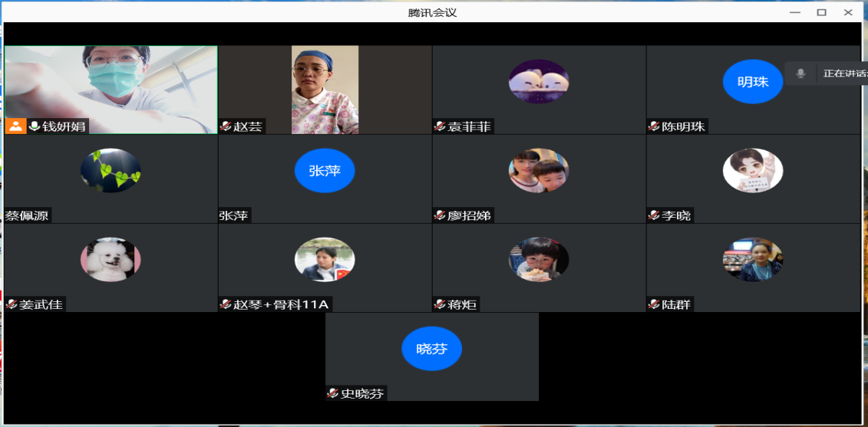Click the blue 晓芬 avatar circle

[x=431, y=349]
